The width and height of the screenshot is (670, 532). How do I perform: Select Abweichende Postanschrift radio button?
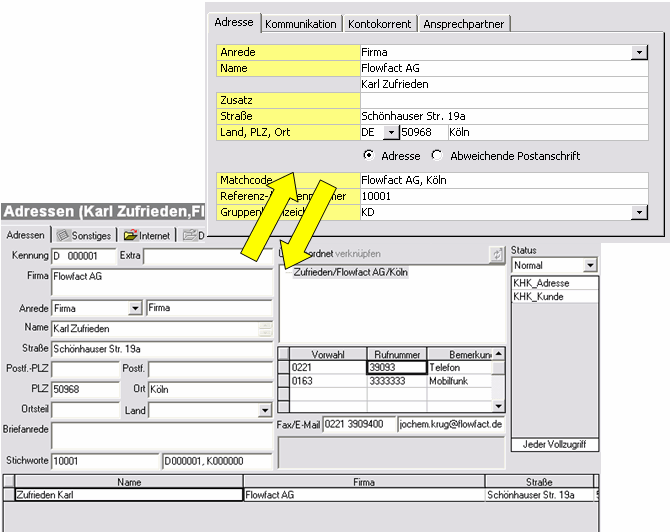pyautogui.click(x=436, y=155)
